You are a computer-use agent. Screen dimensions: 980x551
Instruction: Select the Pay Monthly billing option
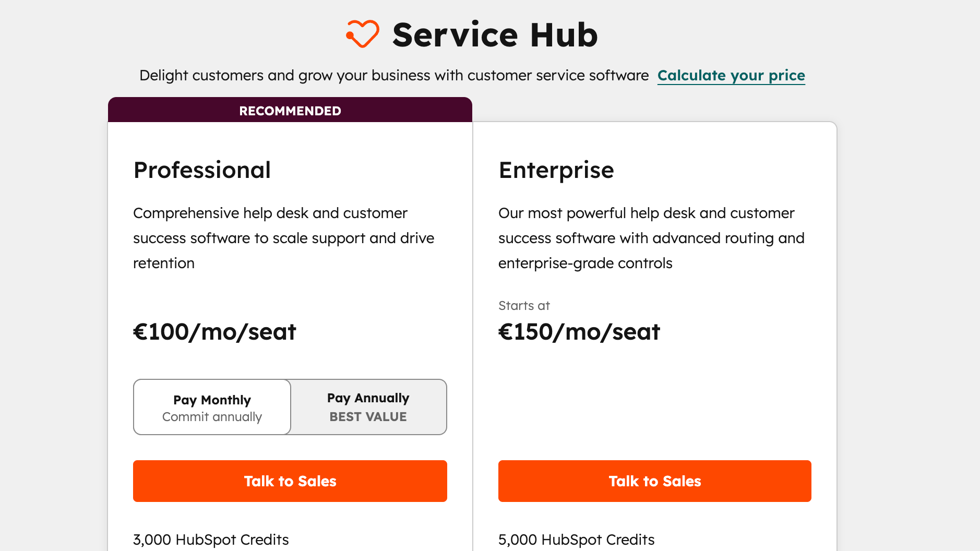(x=211, y=407)
